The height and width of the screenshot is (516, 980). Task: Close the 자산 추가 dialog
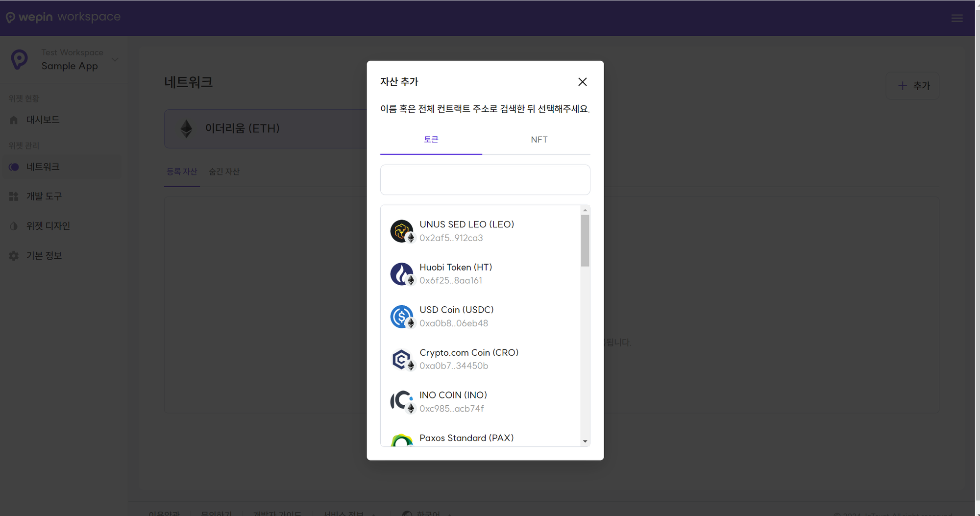[x=582, y=82]
